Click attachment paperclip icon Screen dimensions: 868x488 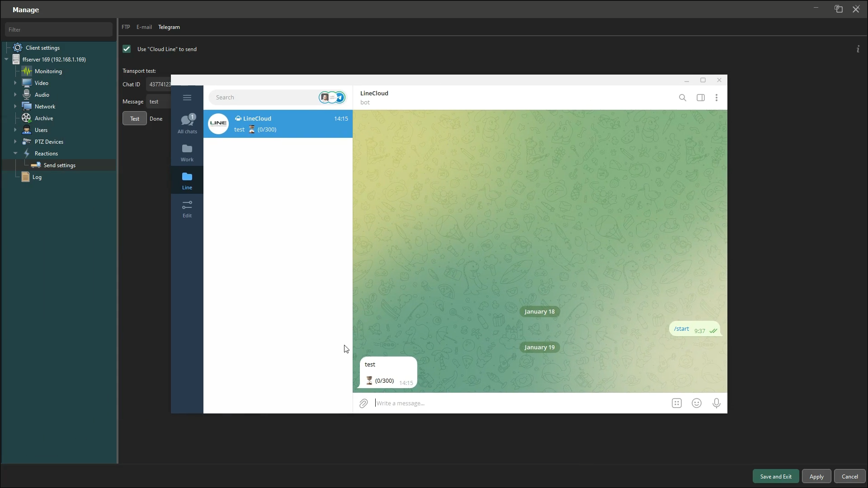tap(363, 404)
